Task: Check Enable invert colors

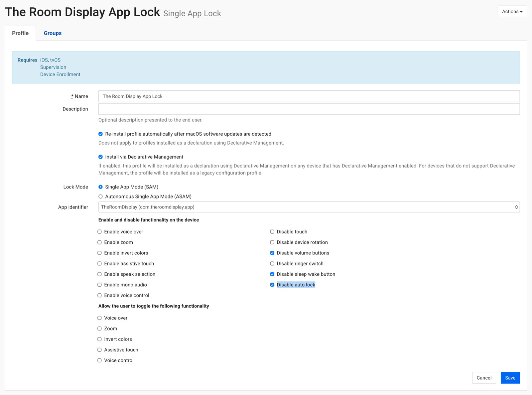Action: point(99,253)
